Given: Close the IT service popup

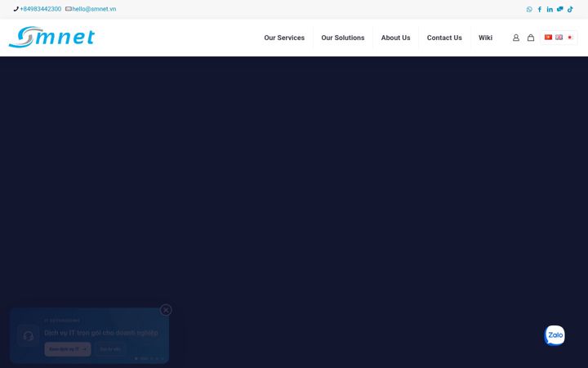Looking at the screenshot, I should [166, 310].
